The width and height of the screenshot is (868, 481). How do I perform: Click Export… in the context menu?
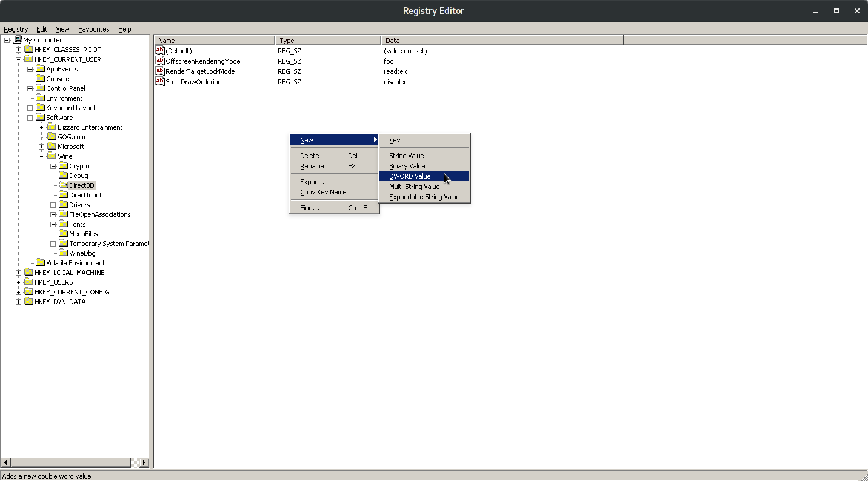(x=334, y=182)
